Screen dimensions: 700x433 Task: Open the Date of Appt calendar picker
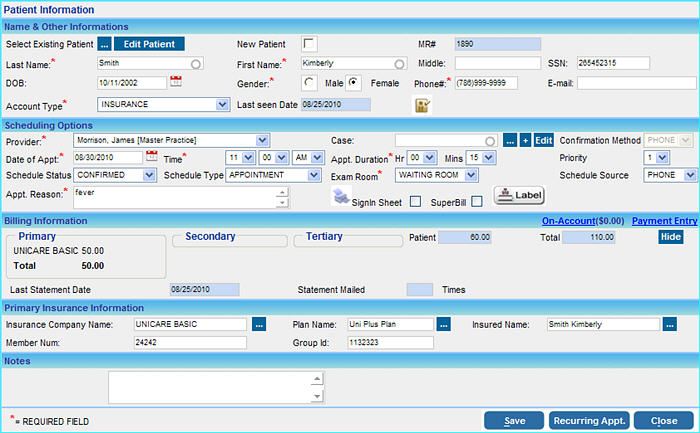(x=152, y=157)
